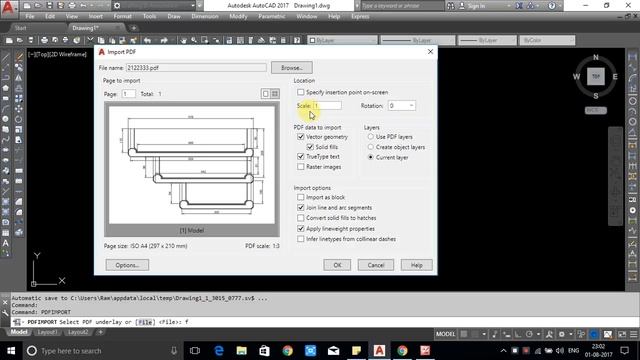Screen dimensions: 640x360
Task: Open the File menu
Action: 30,16
